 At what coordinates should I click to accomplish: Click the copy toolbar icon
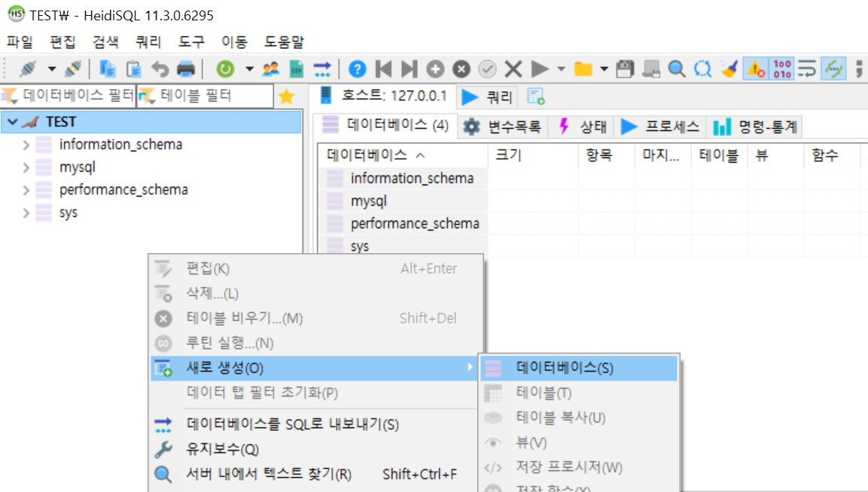tap(108, 69)
